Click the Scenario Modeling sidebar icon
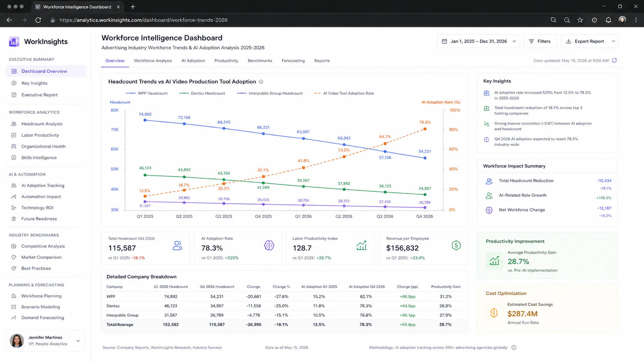 click(x=14, y=307)
